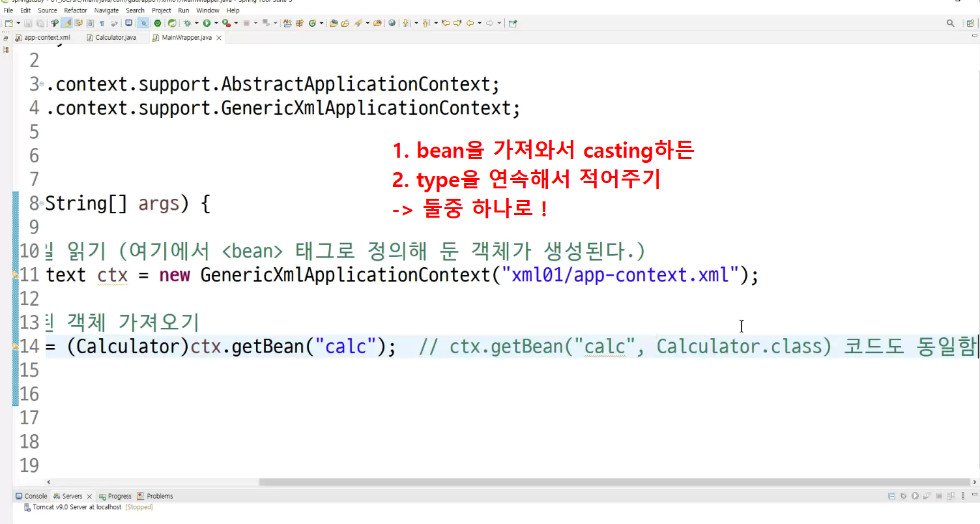Close the Servers view tab
Image resolution: width=980 pixels, height=524 pixels.
click(x=89, y=497)
